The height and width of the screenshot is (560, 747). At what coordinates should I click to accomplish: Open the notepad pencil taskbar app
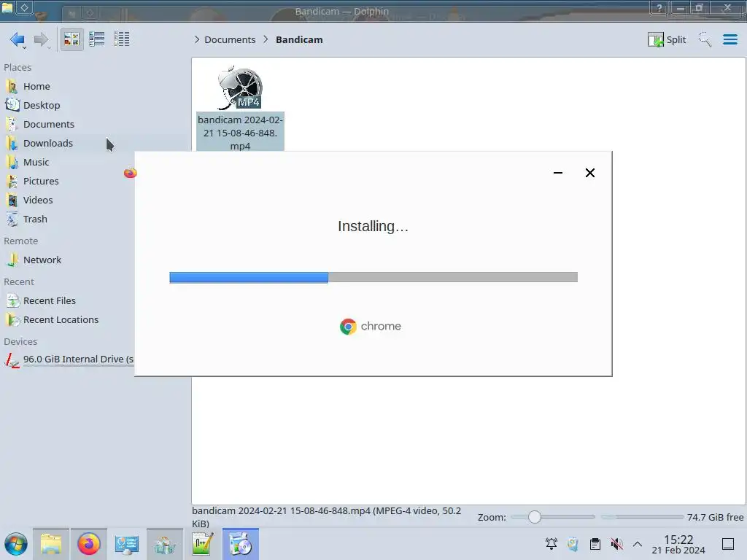click(203, 544)
